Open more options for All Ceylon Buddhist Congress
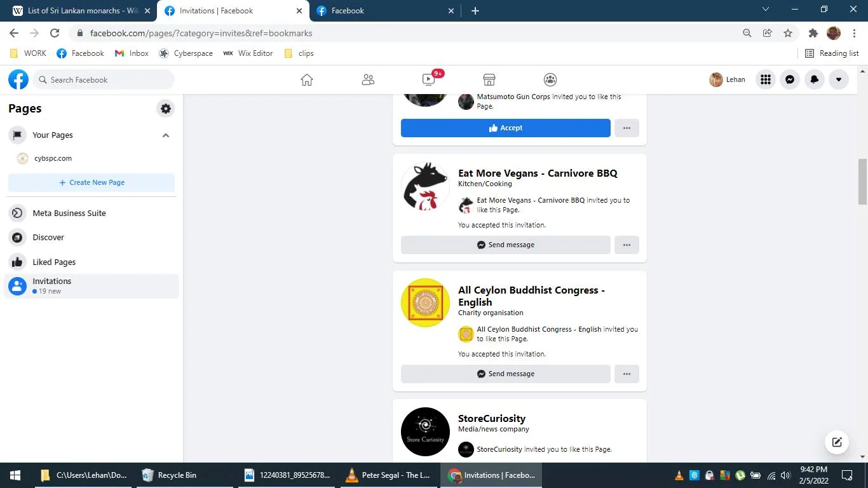 (x=627, y=374)
